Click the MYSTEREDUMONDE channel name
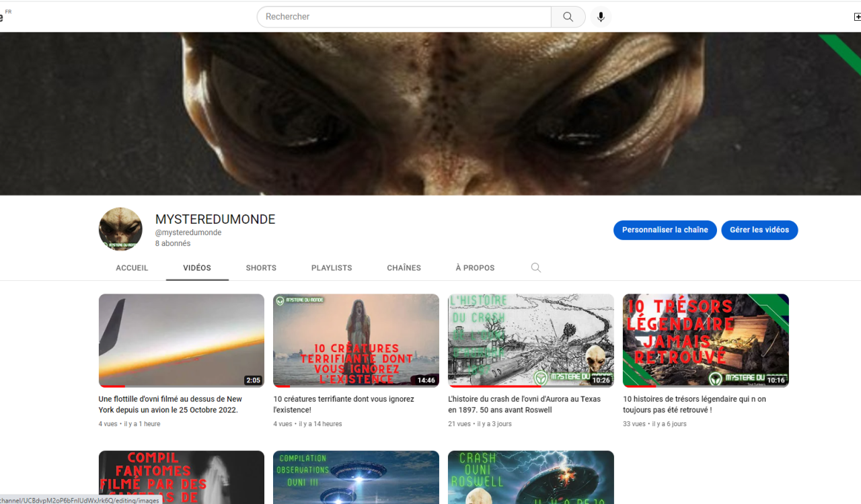861x504 pixels. coord(215,220)
